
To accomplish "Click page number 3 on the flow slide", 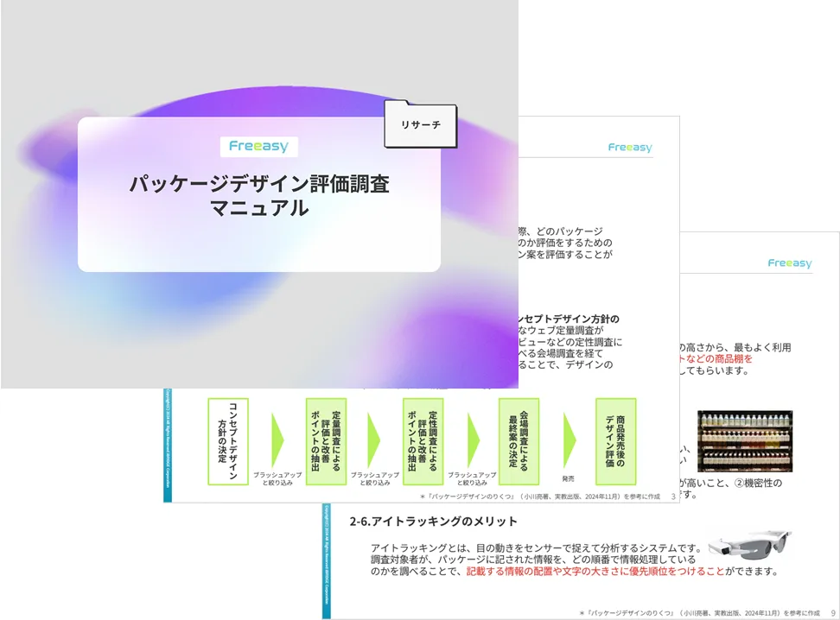I will tap(673, 496).
